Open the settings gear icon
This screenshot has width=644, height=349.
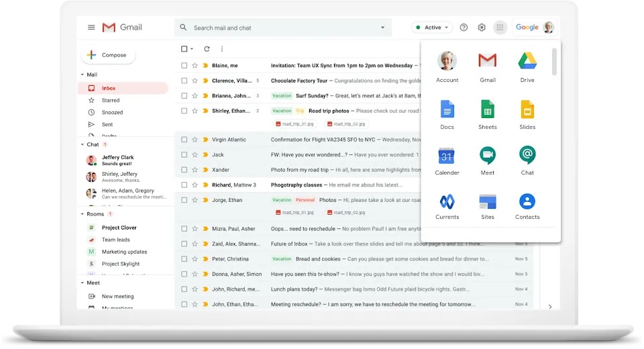point(482,28)
